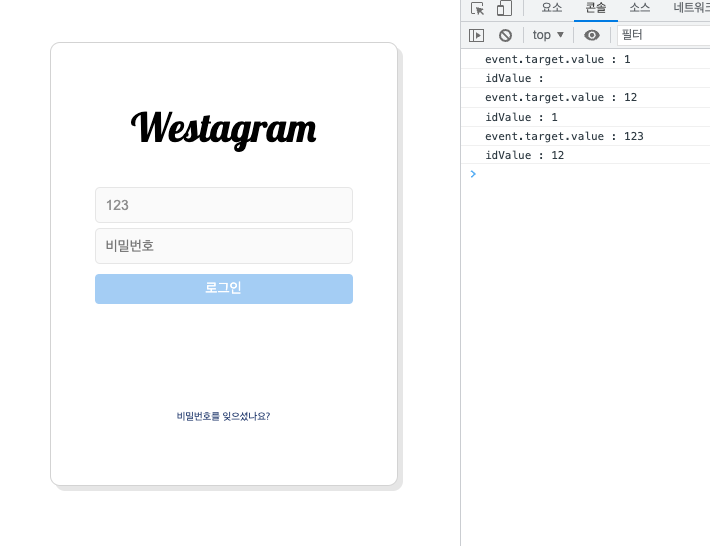
Task: Clear the console with the ban icon
Action: coord(505,35)
